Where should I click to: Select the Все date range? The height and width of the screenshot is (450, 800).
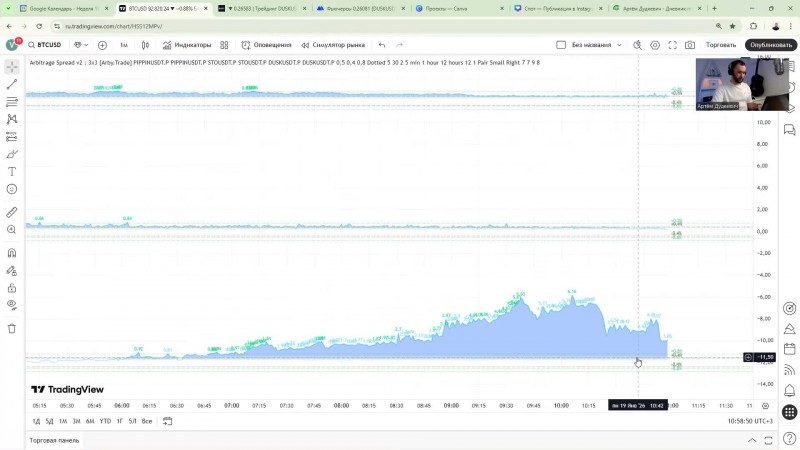147,421
